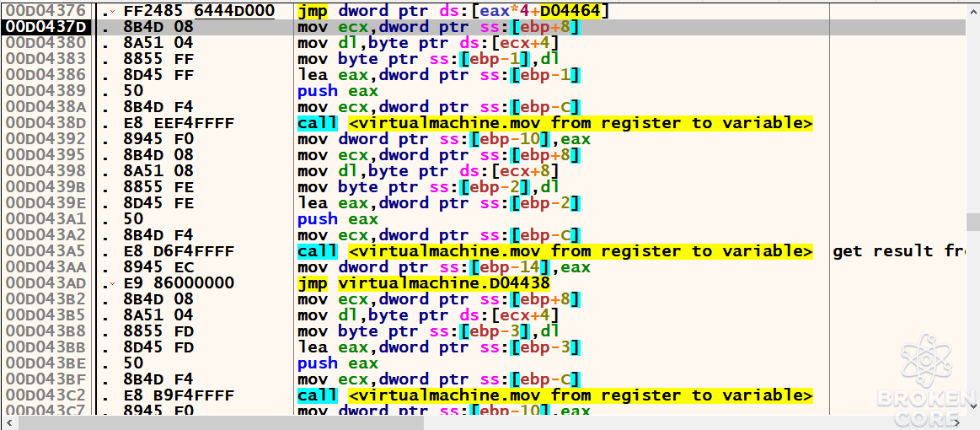Viewport: 980px width, 430px height.
Task: Click the call instruction at 00D0438D
Action: coord(555,123)
